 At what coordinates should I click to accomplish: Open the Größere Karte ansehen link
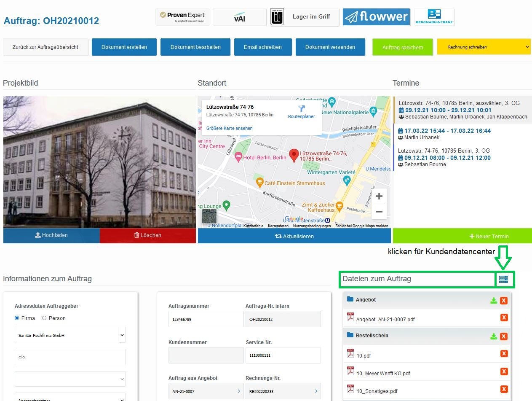(x=230, y=128)
